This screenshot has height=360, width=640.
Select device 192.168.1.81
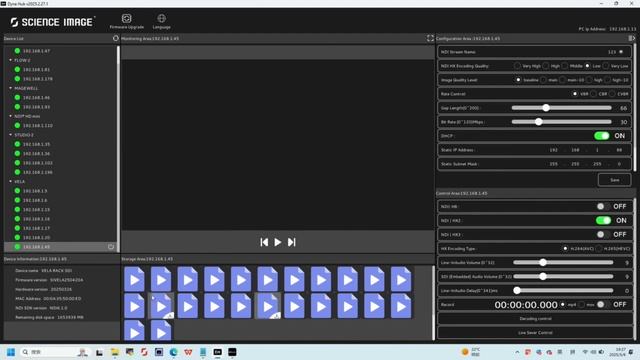(36, 69)
